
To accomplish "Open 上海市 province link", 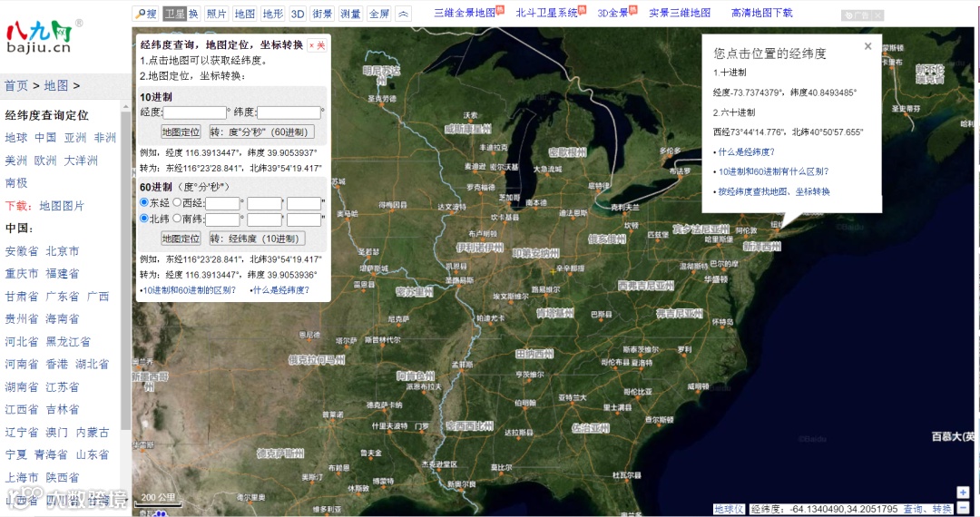I will [x=22, y=477].
